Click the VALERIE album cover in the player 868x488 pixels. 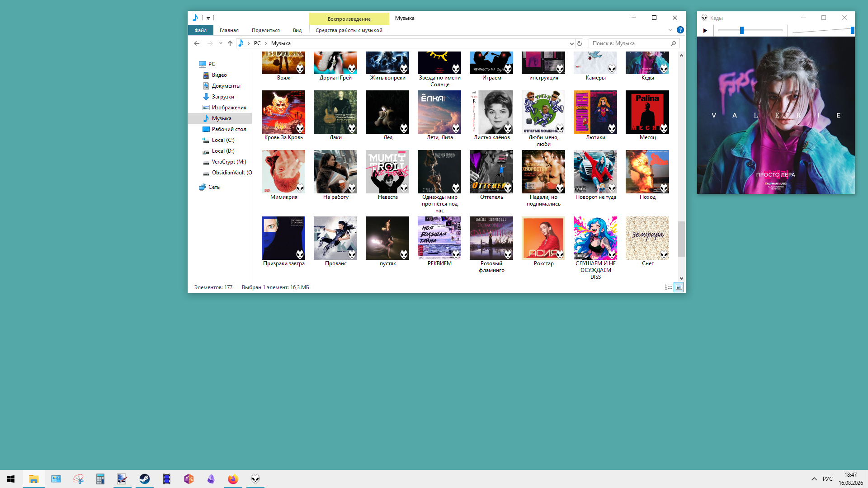(x=776, y=115)
